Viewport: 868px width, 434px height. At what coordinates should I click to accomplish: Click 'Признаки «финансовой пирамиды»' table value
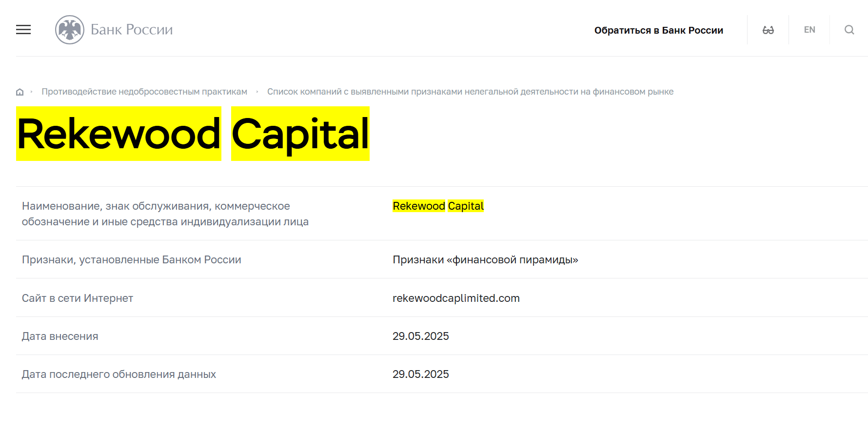(x=485, y=260)
